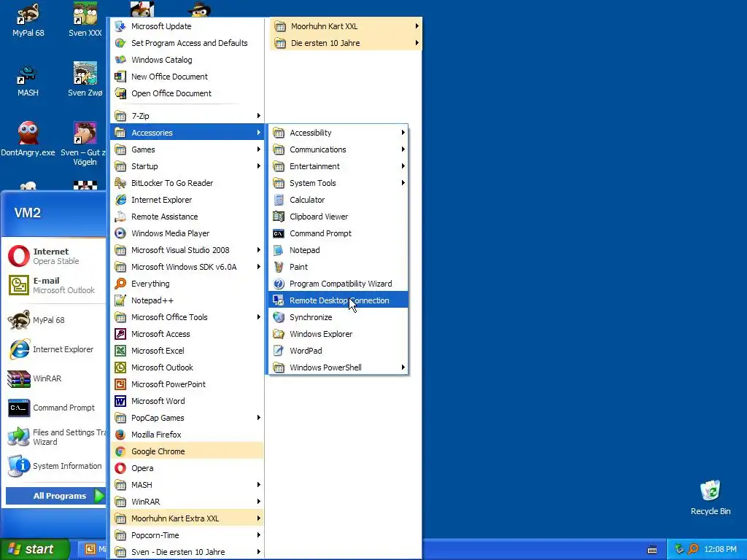
Task: Expand Microsoft Visual Studio 2008 folder
Action: coord(187,251)
